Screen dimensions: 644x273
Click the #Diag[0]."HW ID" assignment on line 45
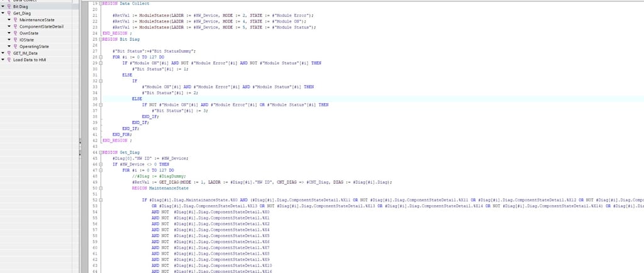(150, 158)
